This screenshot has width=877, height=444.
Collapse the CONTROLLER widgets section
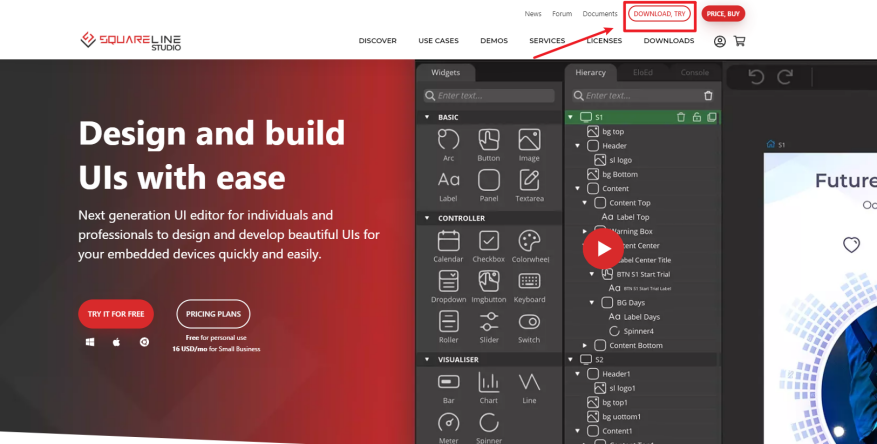click(x=427, y=218)
